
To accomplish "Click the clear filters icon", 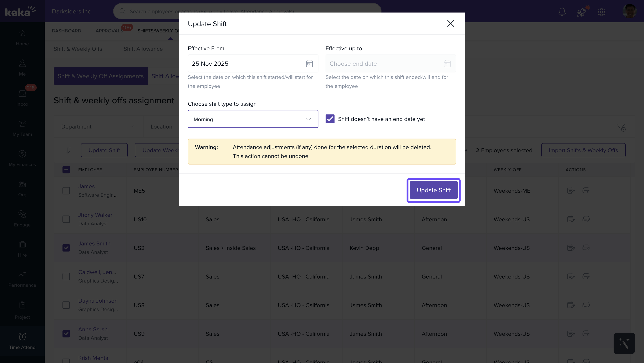I will coord(621,127).
